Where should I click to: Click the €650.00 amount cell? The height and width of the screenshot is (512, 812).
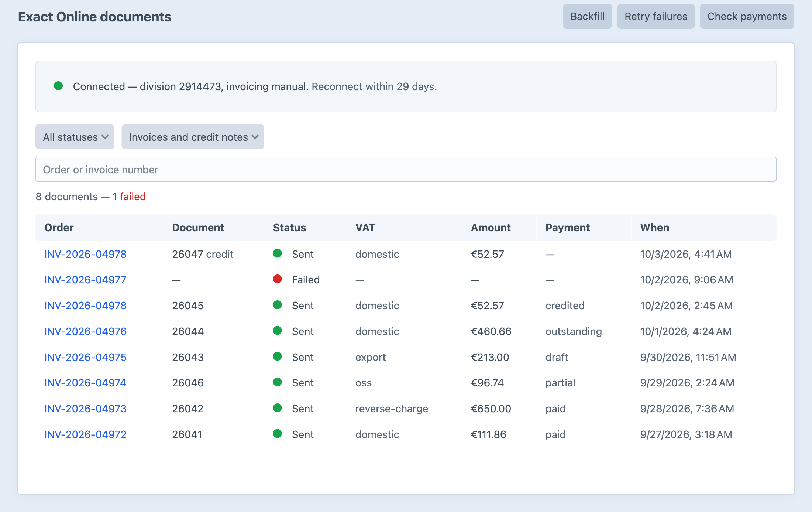491,409
